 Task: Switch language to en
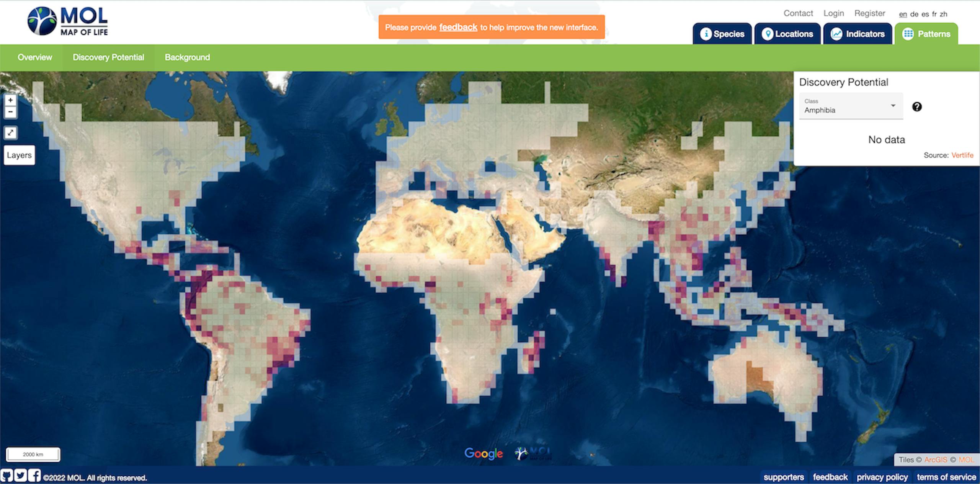(903, 14)
